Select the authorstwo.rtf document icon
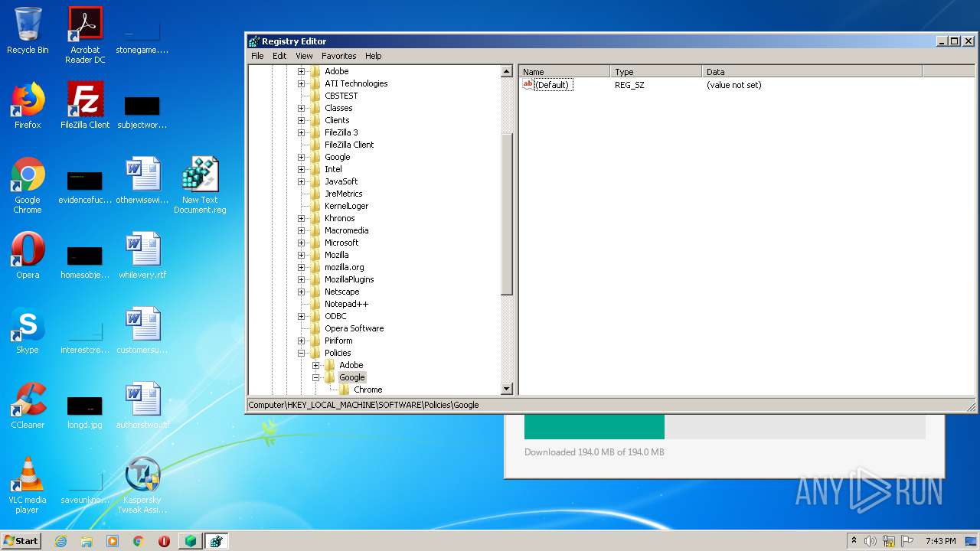Screen dimensions: 980x551 pos(142,406)
